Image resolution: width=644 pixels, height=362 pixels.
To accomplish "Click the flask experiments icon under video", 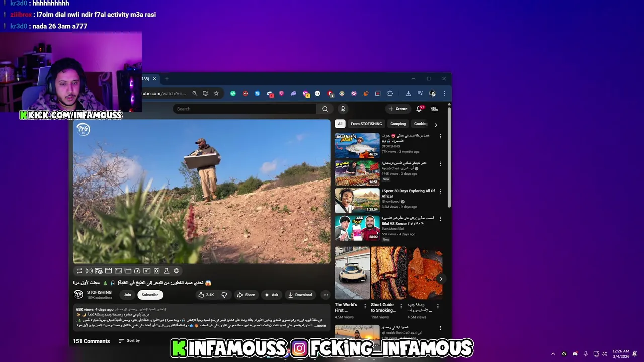I will coord(166,271).
